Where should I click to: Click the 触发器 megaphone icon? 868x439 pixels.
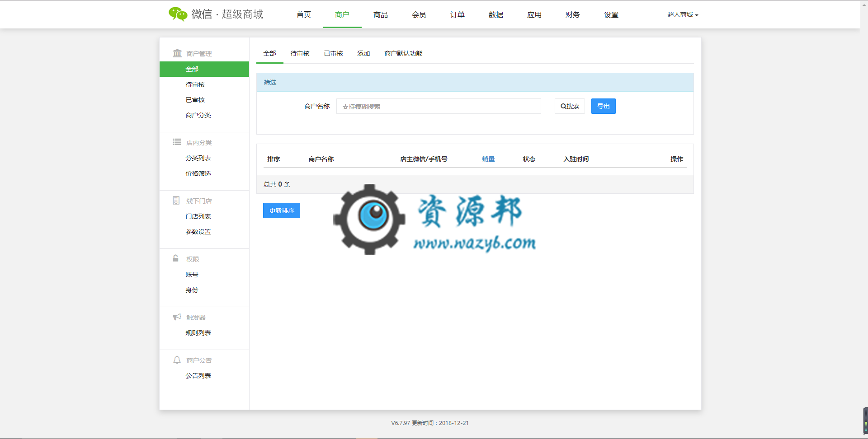click(177, 317)
